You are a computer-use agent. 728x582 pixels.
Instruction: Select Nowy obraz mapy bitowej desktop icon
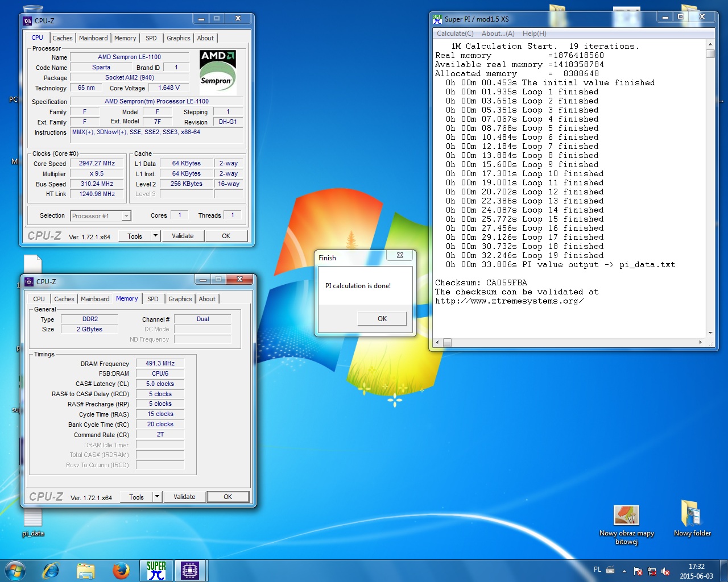tap(626, 525)
